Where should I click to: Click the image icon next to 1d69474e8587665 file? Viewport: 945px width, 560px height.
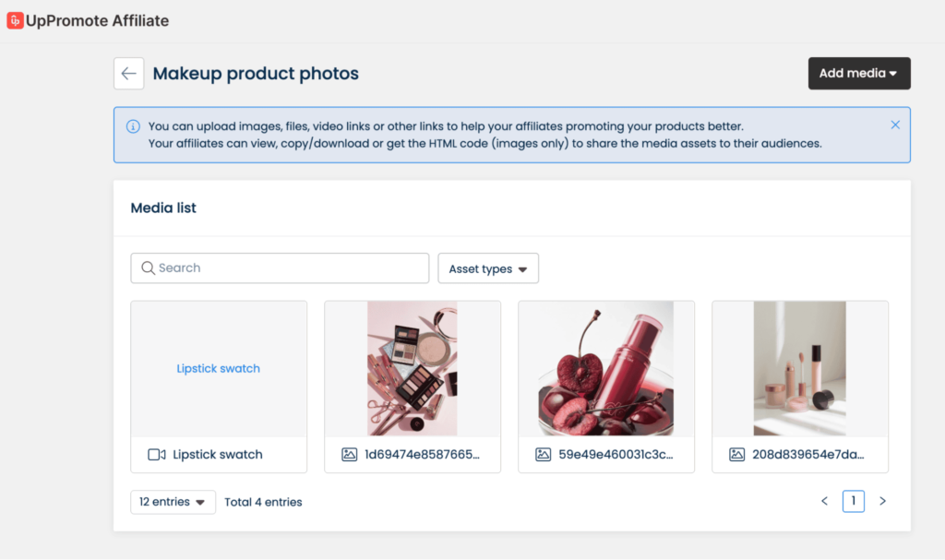(x=349, y=453)
